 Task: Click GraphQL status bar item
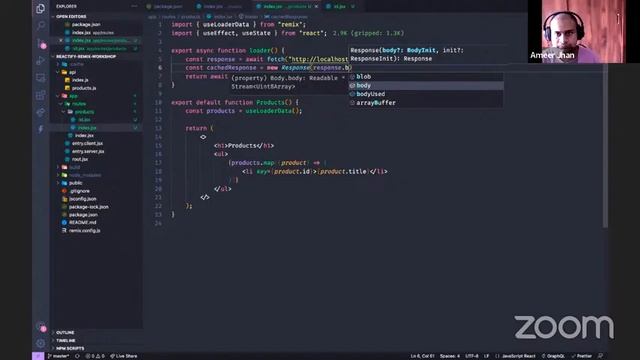click(x=553, y=356)
